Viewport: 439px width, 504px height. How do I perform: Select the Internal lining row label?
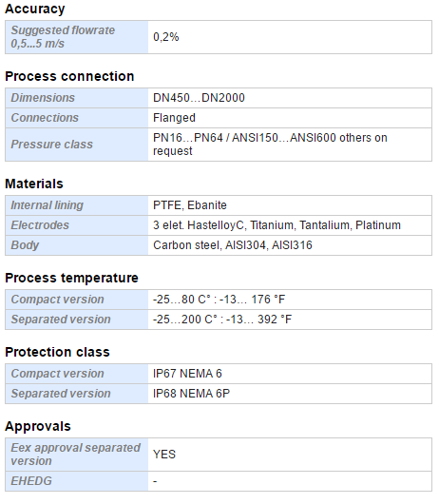pyautogui.click(x=77, y=205)
